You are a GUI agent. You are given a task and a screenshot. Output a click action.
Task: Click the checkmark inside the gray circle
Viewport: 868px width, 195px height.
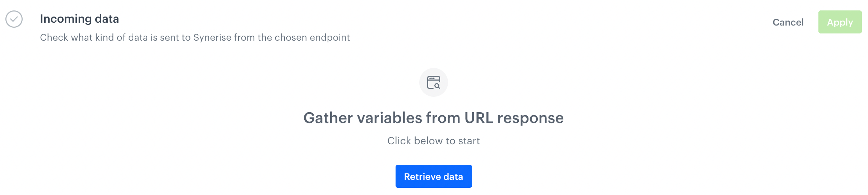(14, 19)
